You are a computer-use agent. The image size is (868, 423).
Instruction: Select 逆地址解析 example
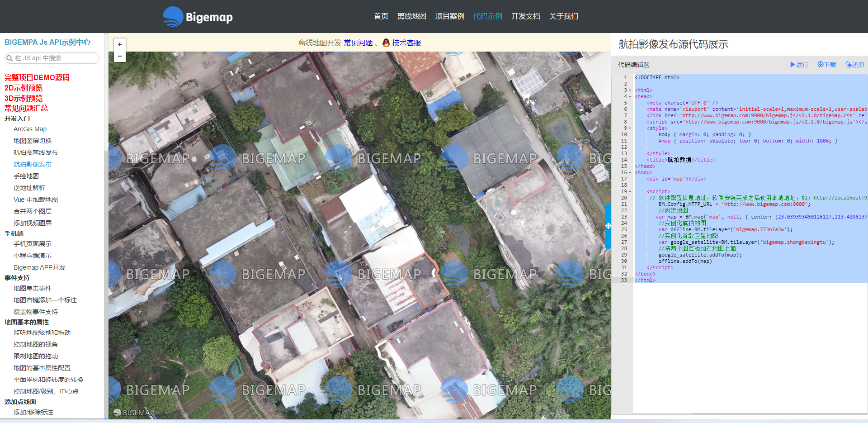coord(29,188)
